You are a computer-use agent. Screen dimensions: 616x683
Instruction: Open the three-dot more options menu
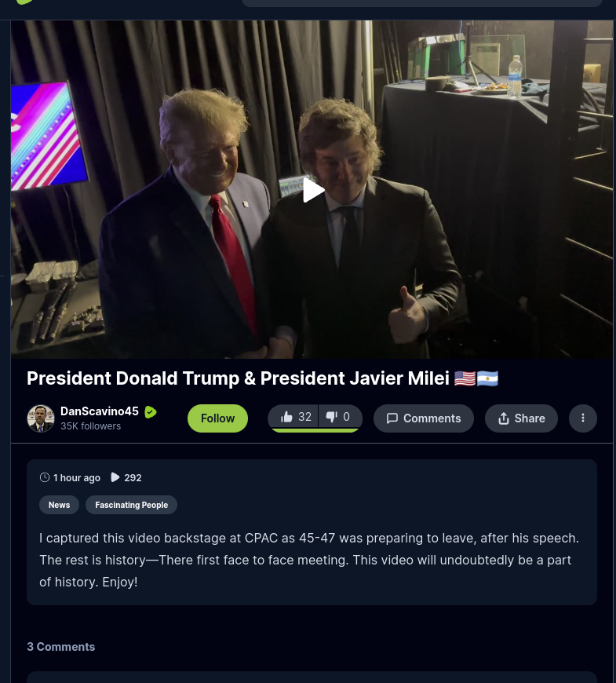[x=582, y=418]
